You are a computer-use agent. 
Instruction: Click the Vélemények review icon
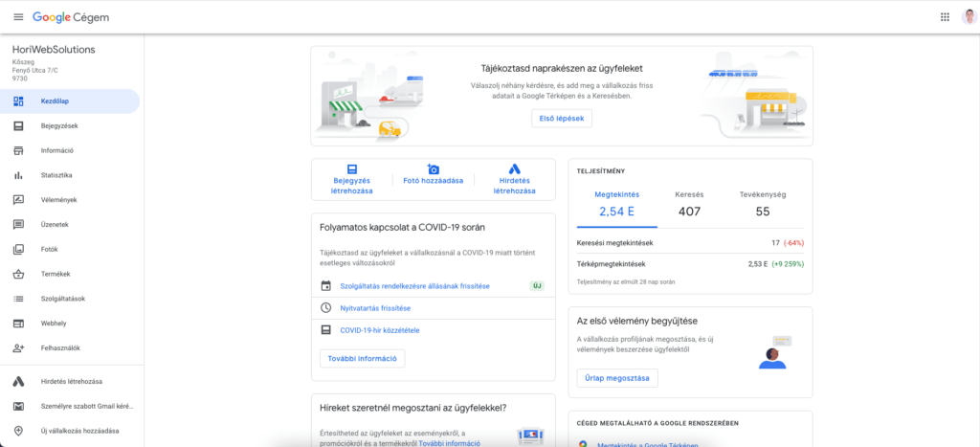(19, 200)
